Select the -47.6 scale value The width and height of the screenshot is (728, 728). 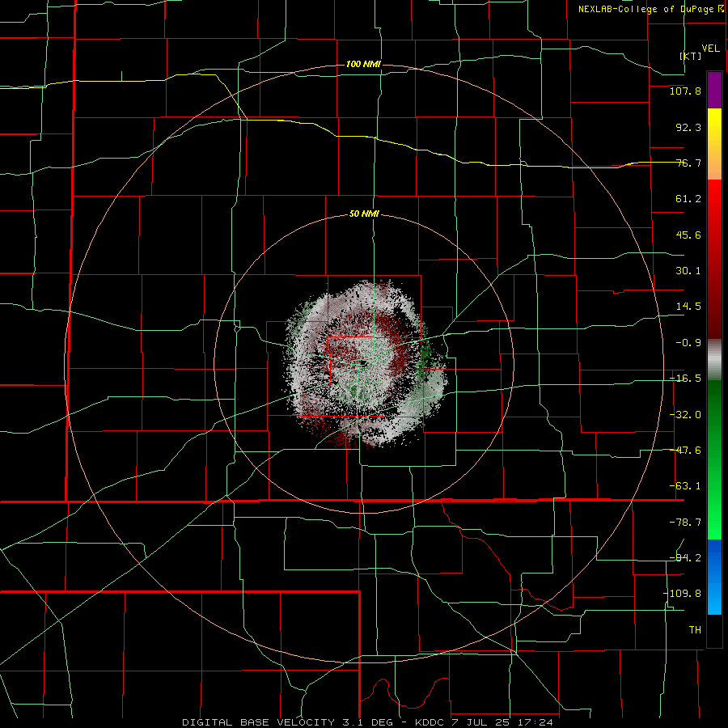(x=685, y=451)
